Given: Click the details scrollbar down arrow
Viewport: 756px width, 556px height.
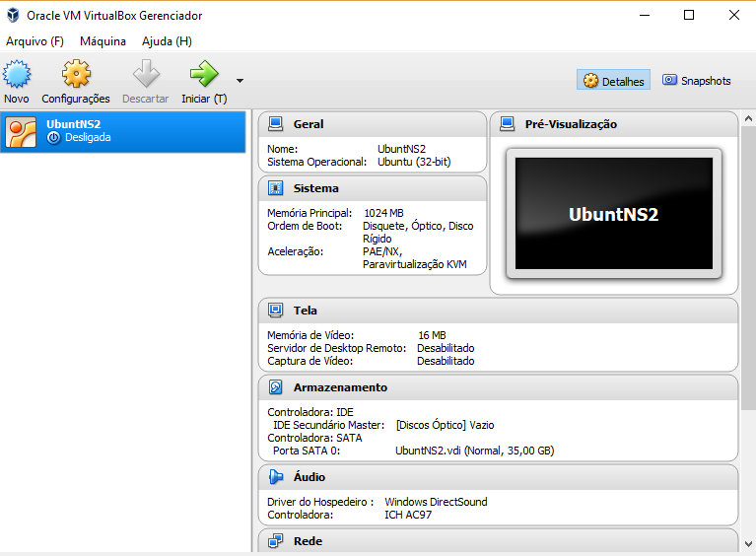Looking at the screenshot, I should tap(748, 544).
